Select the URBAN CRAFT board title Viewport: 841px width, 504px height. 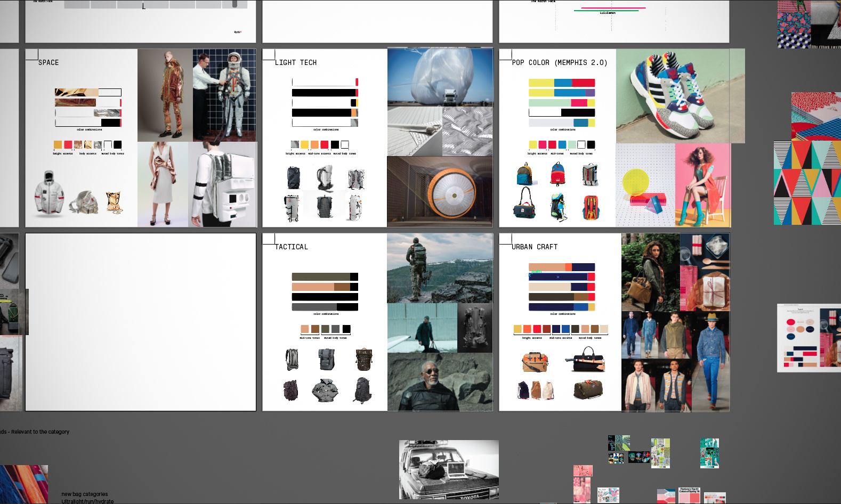pos(535,247)
